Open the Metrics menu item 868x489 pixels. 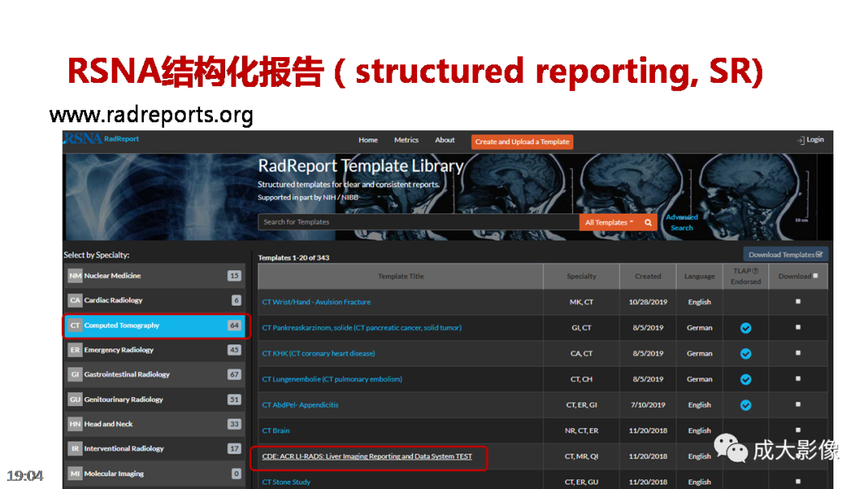406,140
